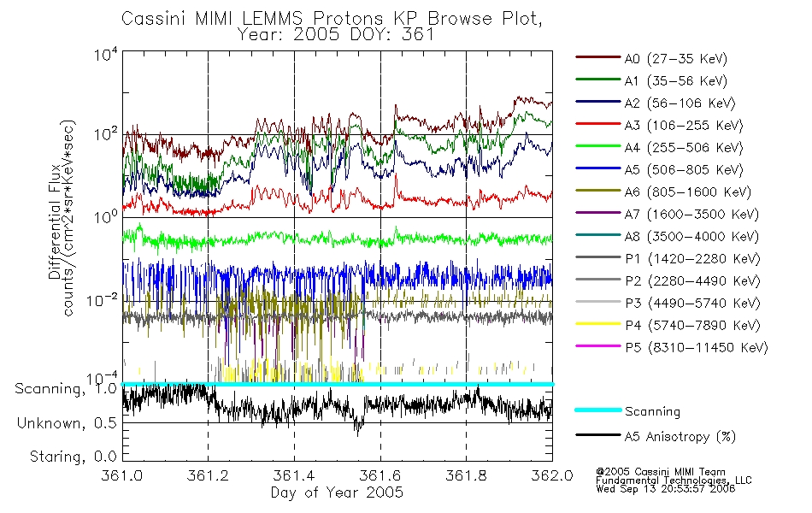Click the A4 (255-506 KeV) legend label
This screenshot has width=812, height=513.
pos(684,148)
